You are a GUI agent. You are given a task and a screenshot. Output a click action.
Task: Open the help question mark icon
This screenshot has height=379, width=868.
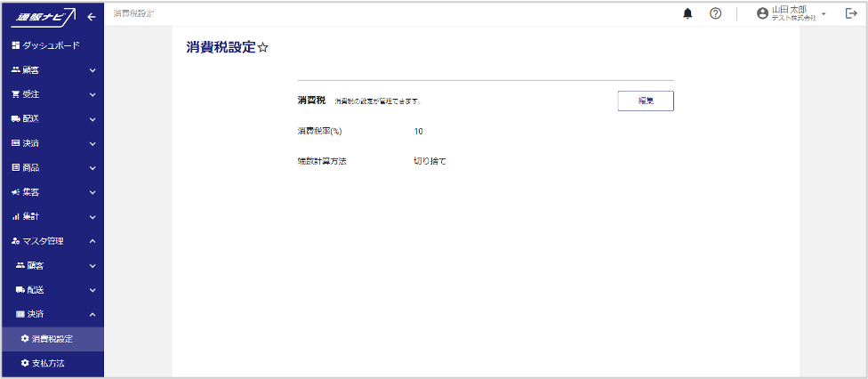(715, 13)
